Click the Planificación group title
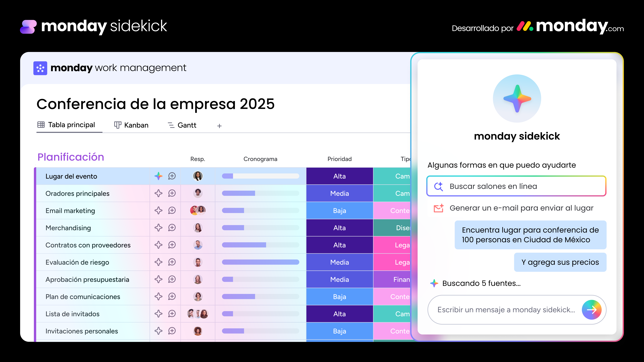644x362 pixels. [x=71, y=157]
